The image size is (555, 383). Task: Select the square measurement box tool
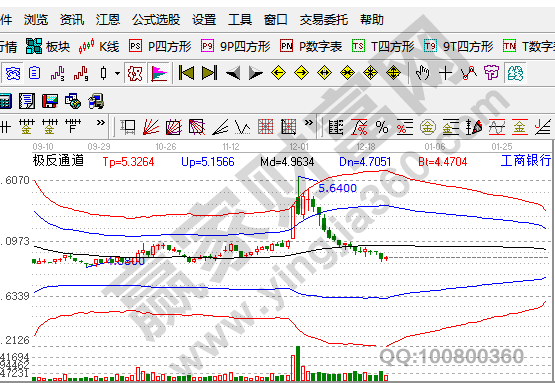[x=128, y=127]
